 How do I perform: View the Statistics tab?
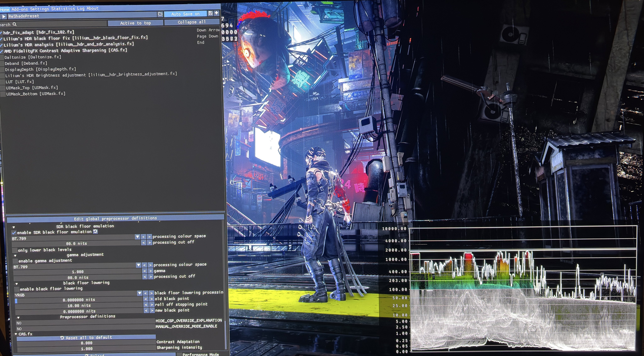point(63,9)
